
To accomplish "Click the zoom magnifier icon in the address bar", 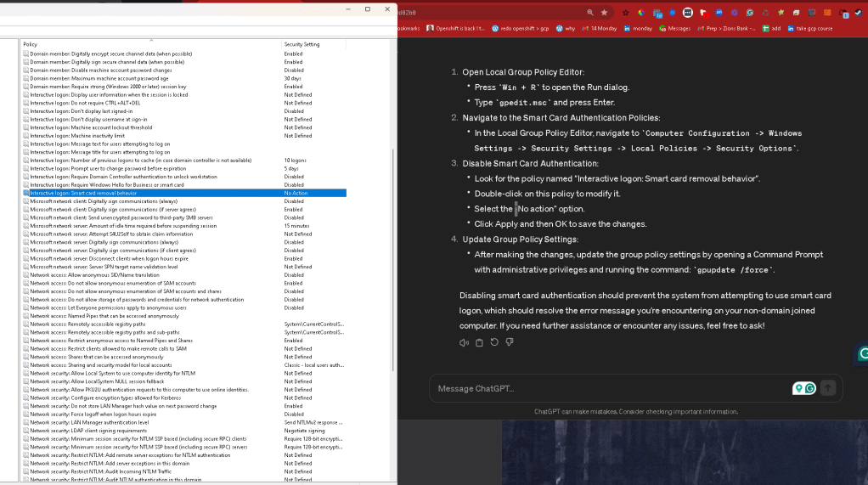I will coord(590,12).
